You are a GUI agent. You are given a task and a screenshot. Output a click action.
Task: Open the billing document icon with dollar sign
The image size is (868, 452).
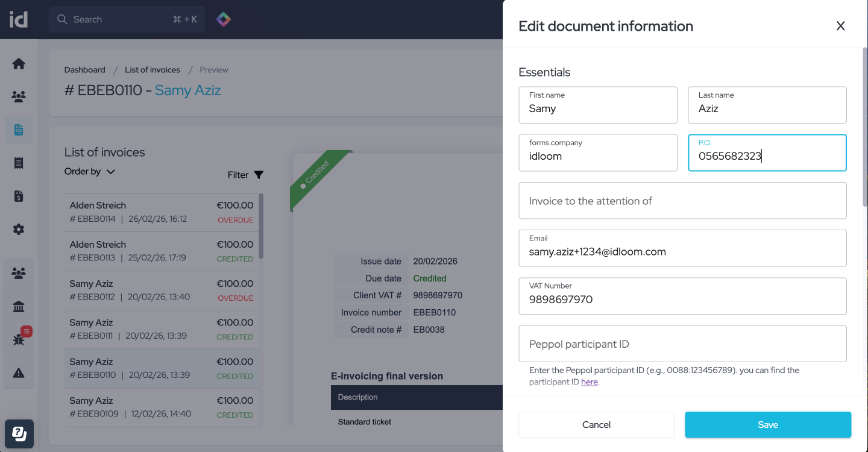[x=19, y=195]
